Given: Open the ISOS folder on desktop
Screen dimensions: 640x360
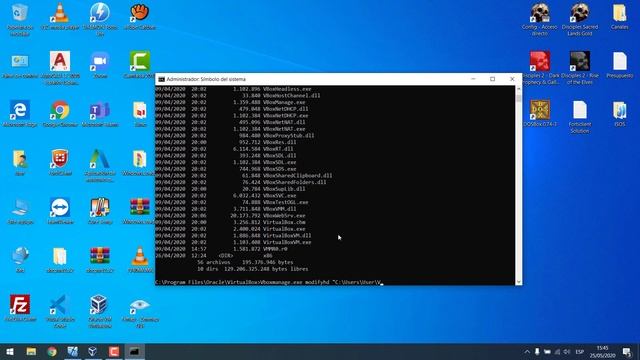Looking at the screenshot, I should click(620, 114).
